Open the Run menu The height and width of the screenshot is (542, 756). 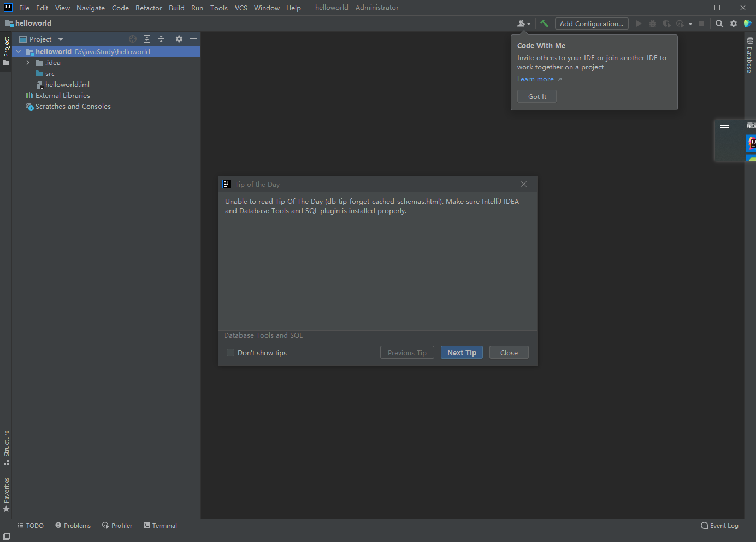[x=197, y=8]
